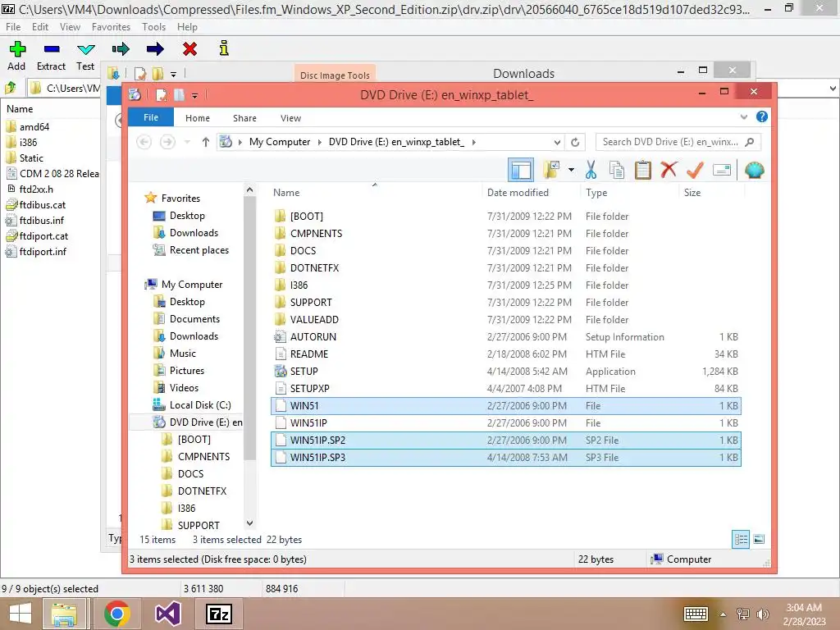Click the blue Help question mark icon
The image size is (840, 630).
[762, 116]
